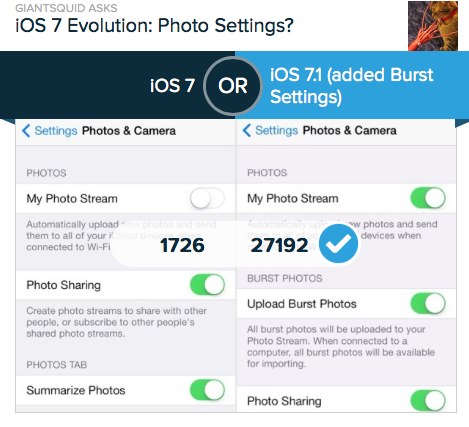Viewport: 469px width, 427px height.
Task: Click the OR circle badge
Action: 232,86
